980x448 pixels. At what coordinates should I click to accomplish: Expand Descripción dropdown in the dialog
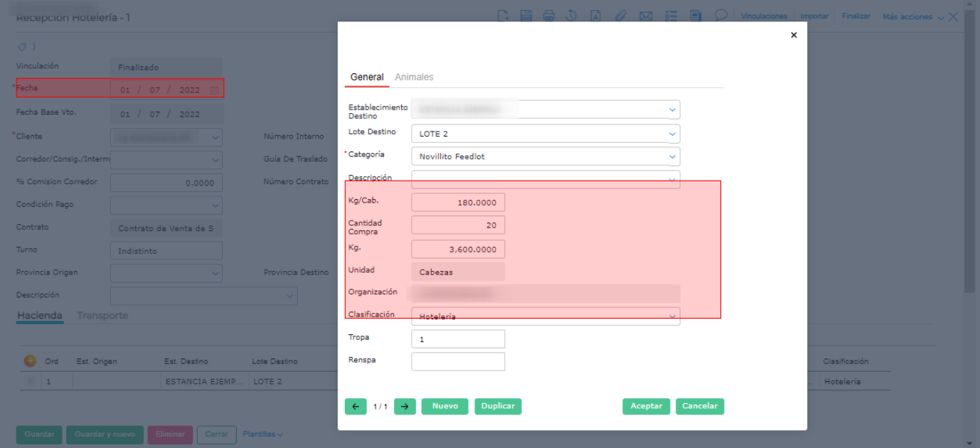[x=672, y=179]
